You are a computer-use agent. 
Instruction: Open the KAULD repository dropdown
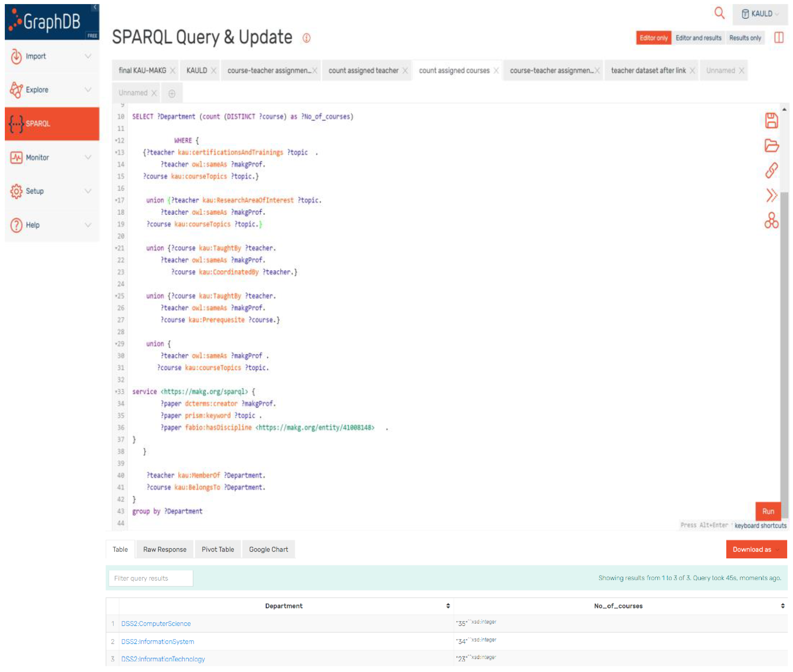tap(760, 14)
